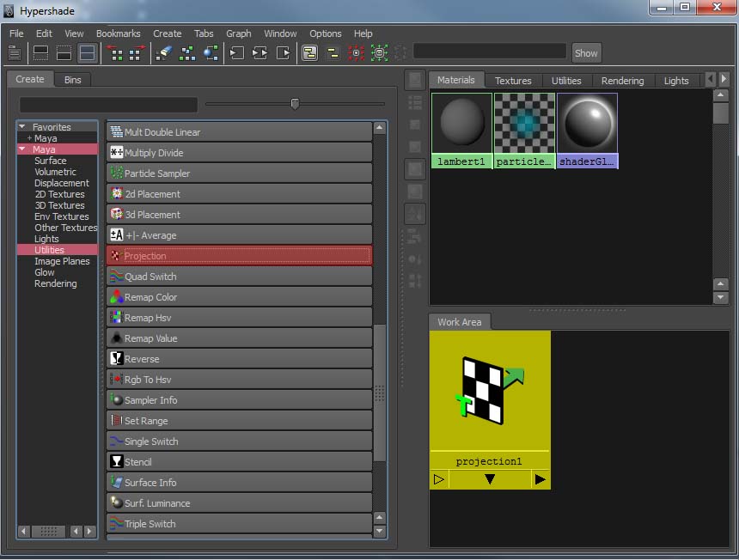Graph materials on selected objects (sphere icon)
The image size is (739, 560).
[x=211, y=52]
